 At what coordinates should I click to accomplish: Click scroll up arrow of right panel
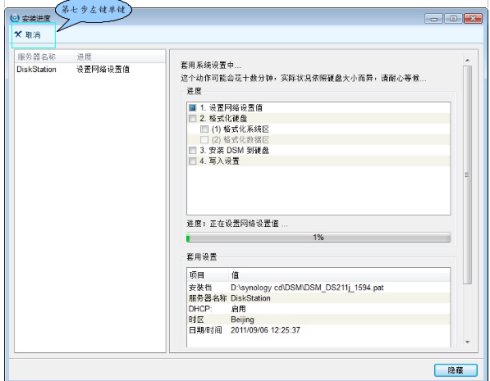pos(467,61)
